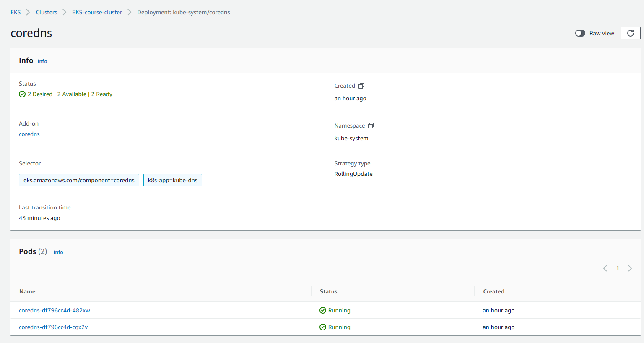Click k8s-app=kube-dns selector tag
Screen dimensions: 644x343
(x=173, y=180)
